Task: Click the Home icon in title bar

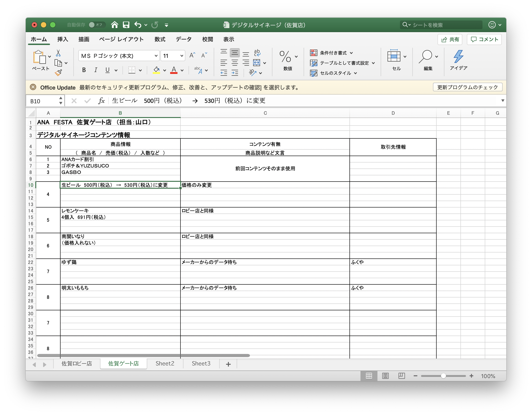Action: 114,25
